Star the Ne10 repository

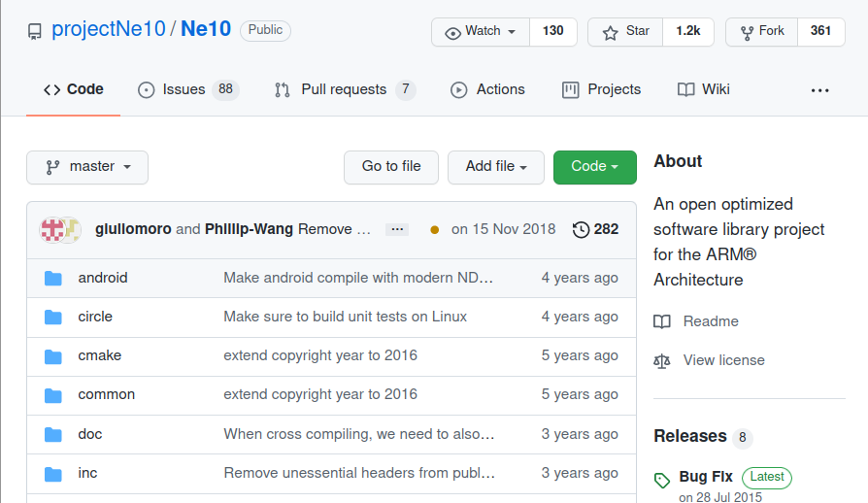[x=625, y=31]
